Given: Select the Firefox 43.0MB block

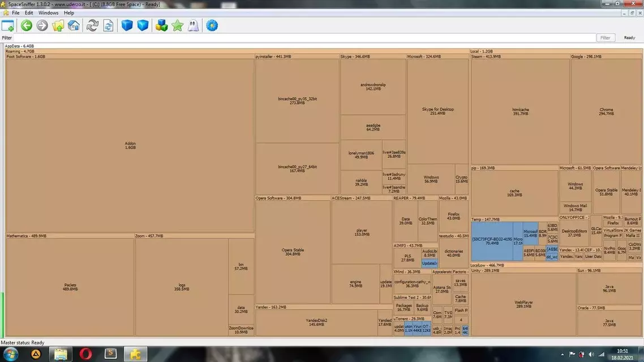Looking at the screenshot, I should coord(453,216).
